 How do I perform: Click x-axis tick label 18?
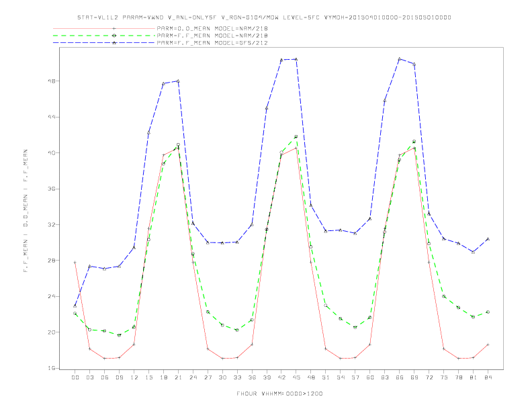(163, 377)
